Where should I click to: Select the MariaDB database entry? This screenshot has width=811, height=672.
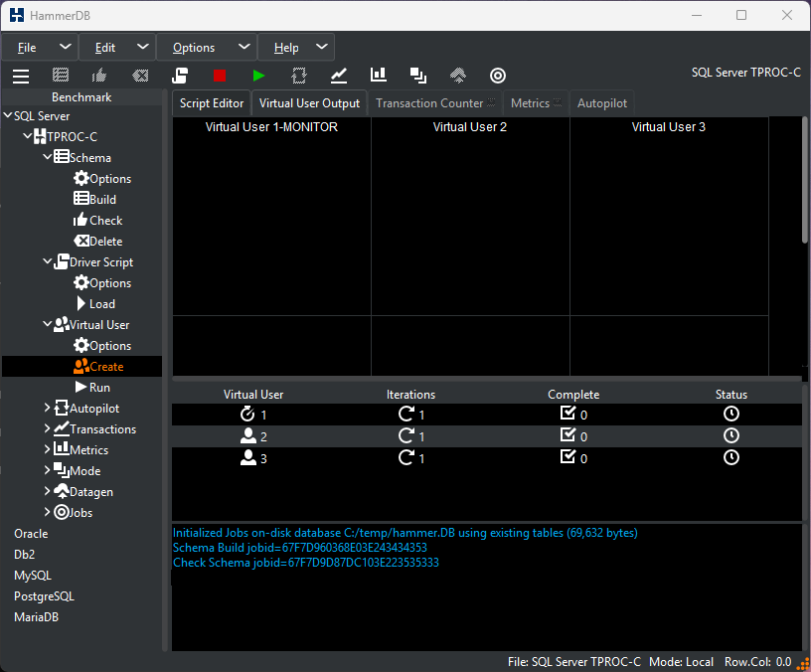[x=36, y=616]
